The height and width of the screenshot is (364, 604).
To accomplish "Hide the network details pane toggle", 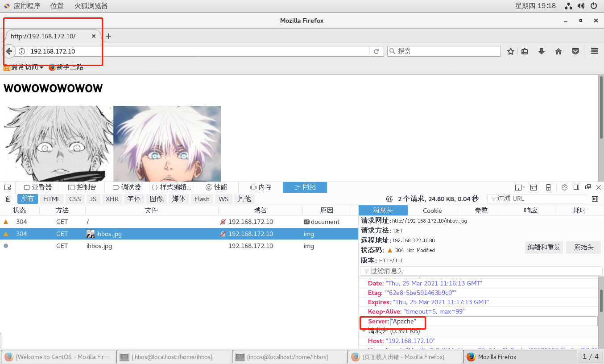I will tap(595, 199).
